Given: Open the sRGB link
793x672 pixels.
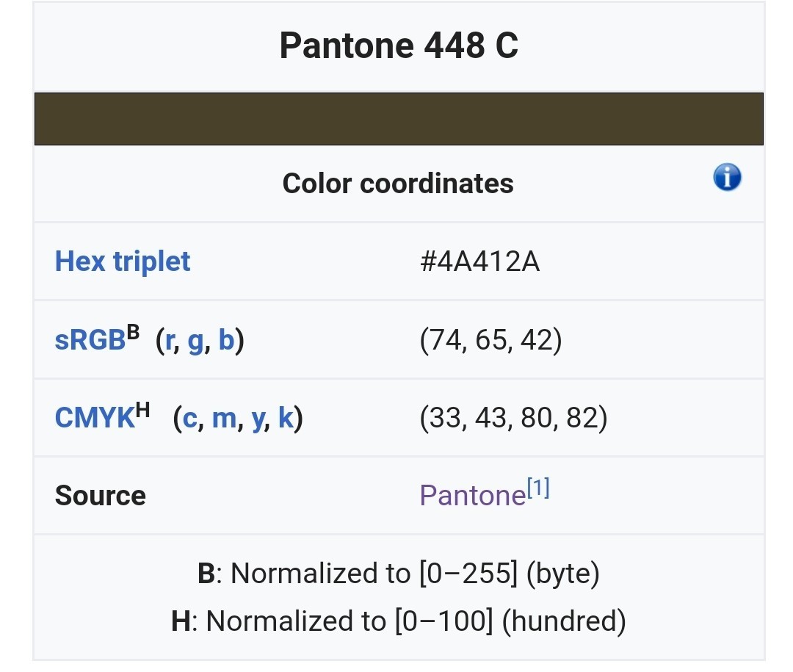Looking at the screenshot, I should pyautogui.click(x=90, y=342).
